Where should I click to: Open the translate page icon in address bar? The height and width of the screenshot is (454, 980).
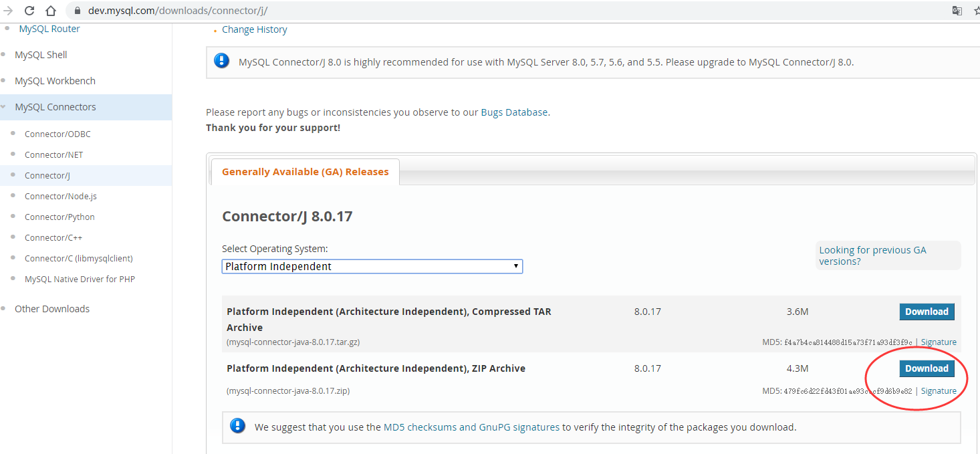[x=957, y=11]
